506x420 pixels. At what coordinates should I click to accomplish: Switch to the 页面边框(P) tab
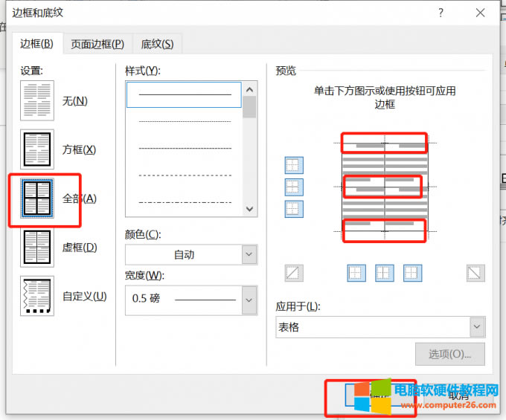coord(97,44)
